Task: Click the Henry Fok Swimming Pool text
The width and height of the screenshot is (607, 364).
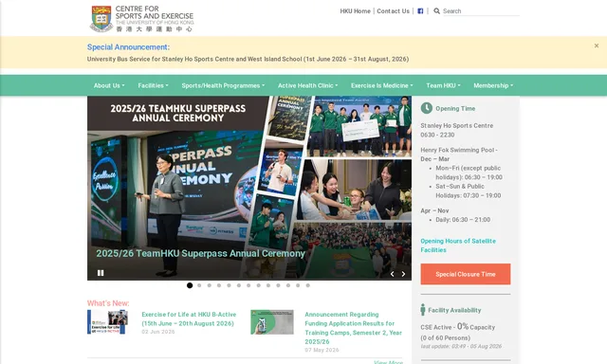Action: tap(459, 150)
